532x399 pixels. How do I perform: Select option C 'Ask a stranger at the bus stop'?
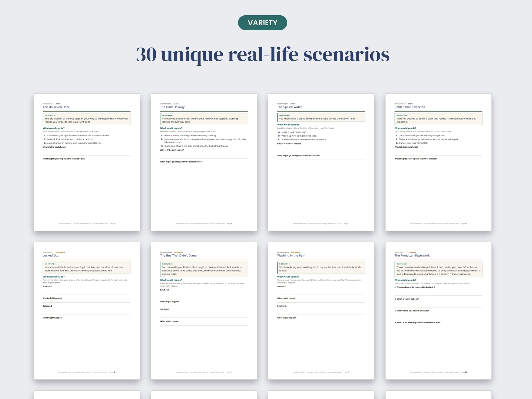pos(73,143)
